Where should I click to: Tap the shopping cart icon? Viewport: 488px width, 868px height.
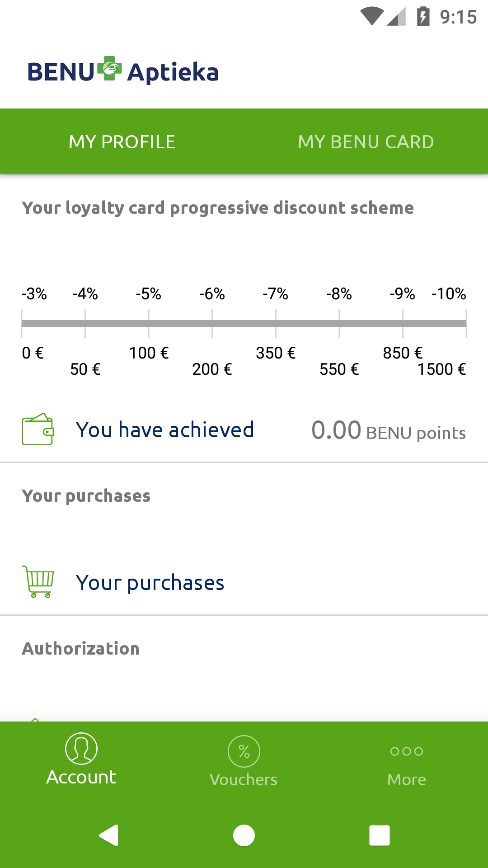(x=38, y=582)
